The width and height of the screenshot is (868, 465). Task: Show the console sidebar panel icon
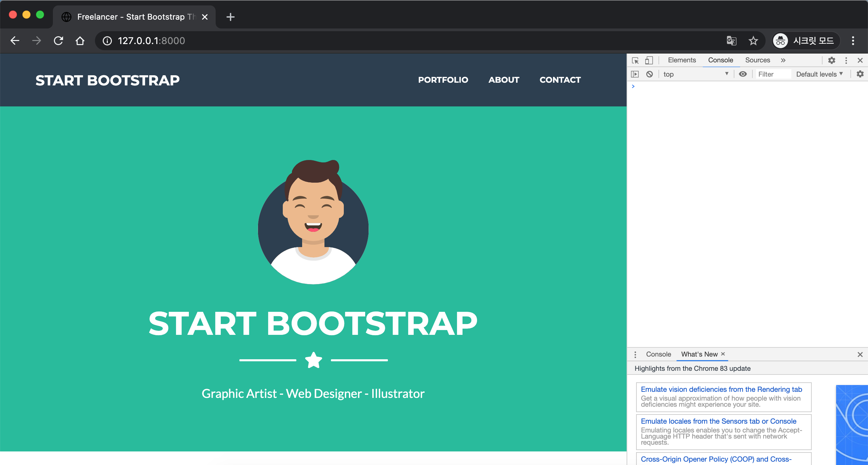pos(635,74)
